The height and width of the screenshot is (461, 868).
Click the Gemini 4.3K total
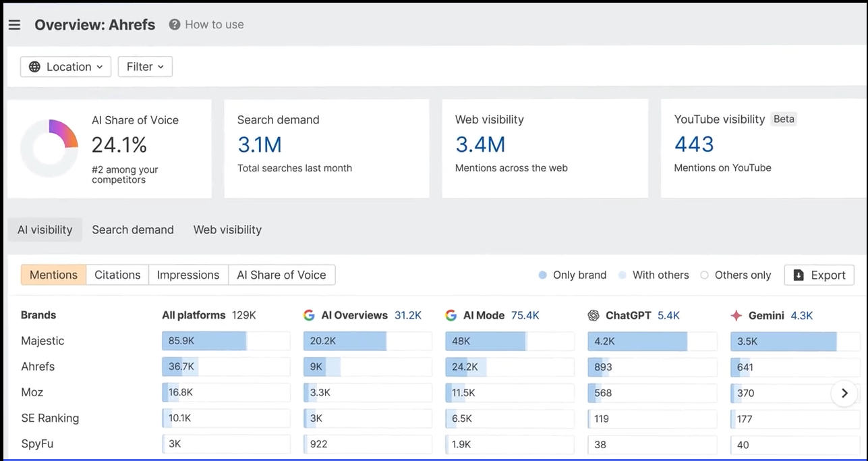[802, 315]
